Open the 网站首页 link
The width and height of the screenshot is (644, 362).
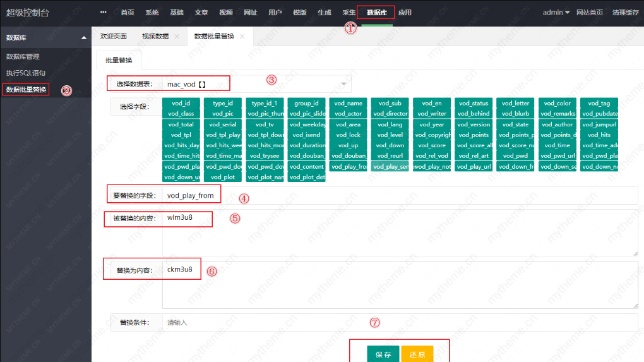pos(589,13)
